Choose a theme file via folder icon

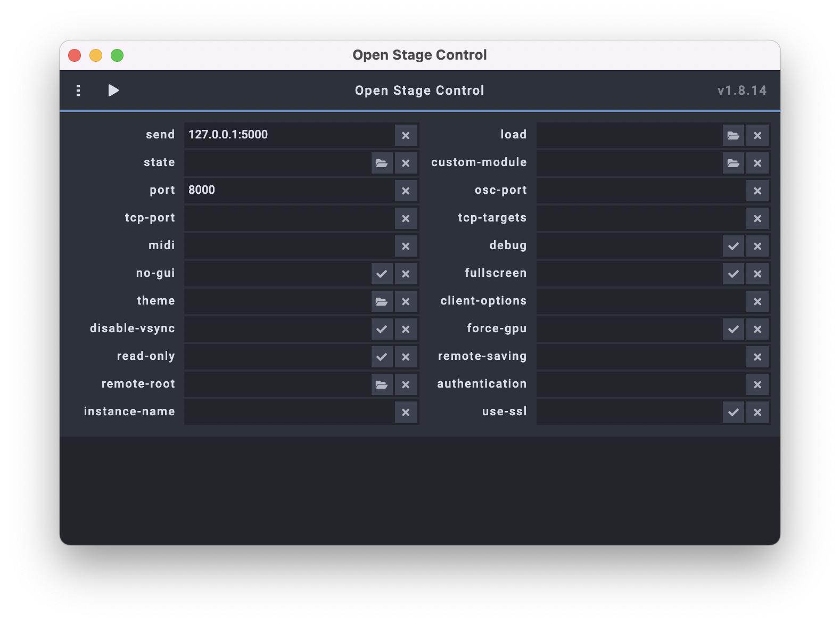coord(381,301)
